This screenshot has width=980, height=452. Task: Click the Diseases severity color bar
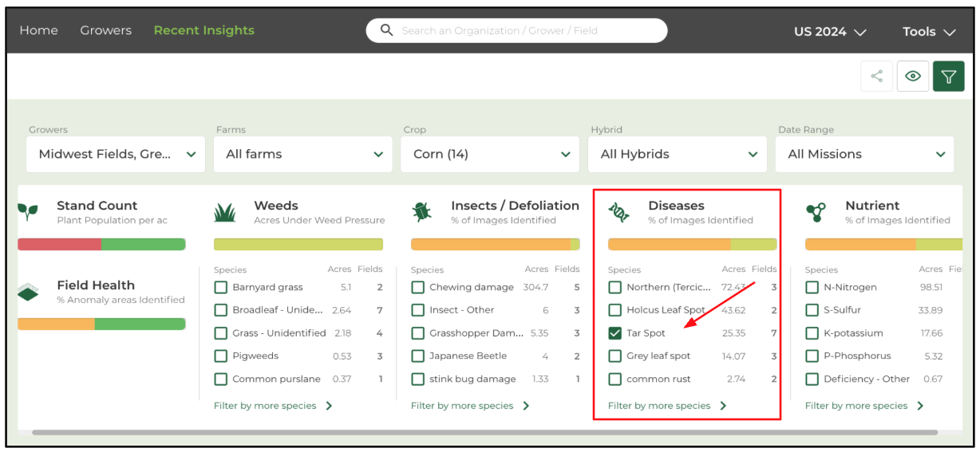click(x=692, y=245)
